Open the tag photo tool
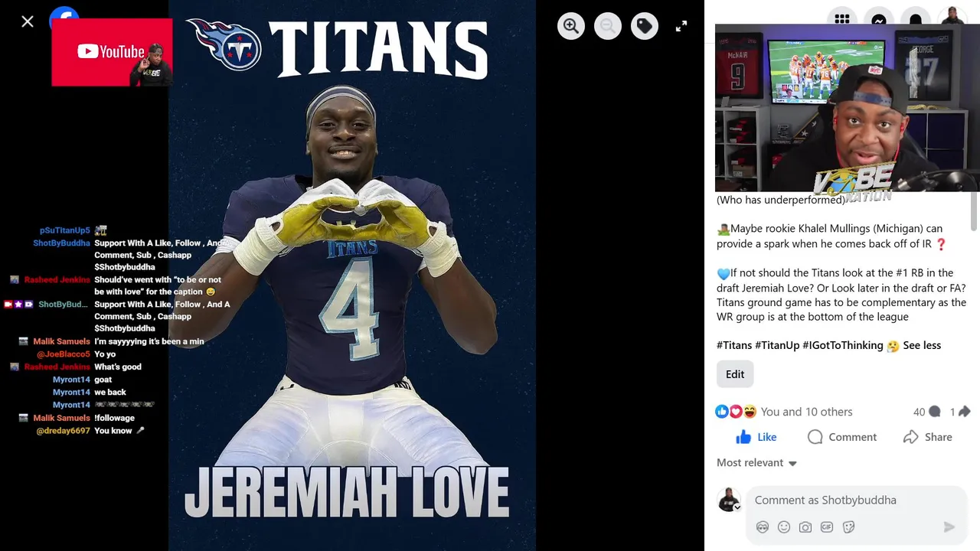980x551 pixels. (x=645, y=26)
